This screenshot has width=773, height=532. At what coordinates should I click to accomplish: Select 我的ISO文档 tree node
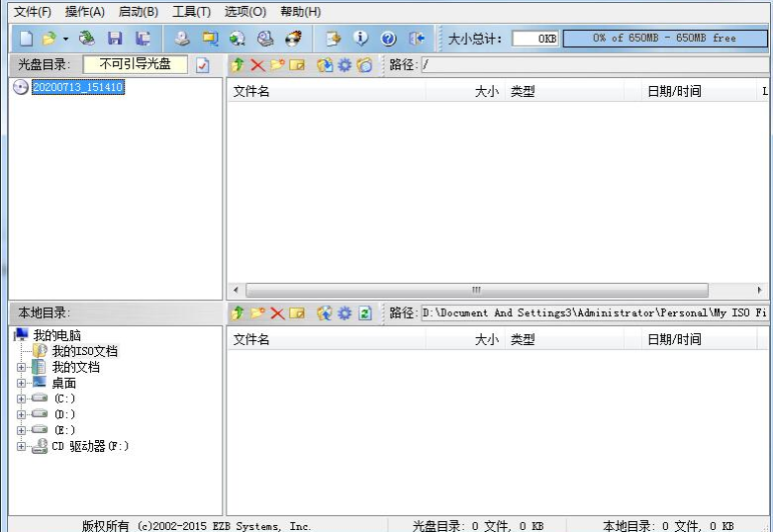pos(85,351)
